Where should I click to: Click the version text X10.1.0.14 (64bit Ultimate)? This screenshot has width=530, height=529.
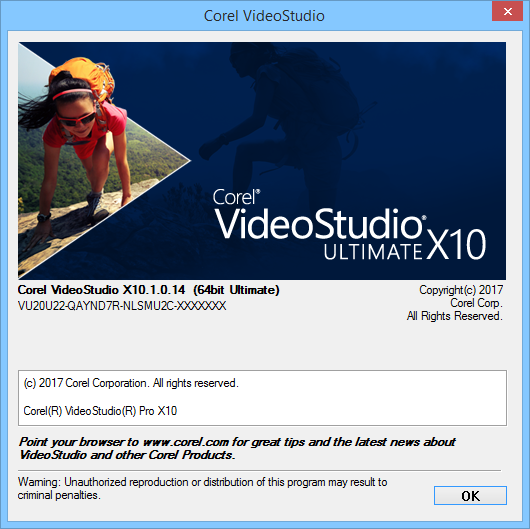coord(201,290)
